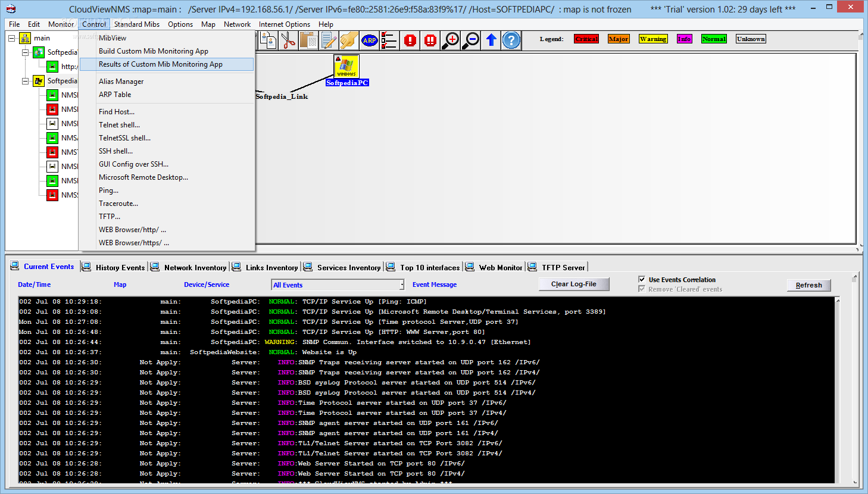Click the yellow Softpedia device icon in the tree
Screen dimensions: 868x494
click(39, 81)
